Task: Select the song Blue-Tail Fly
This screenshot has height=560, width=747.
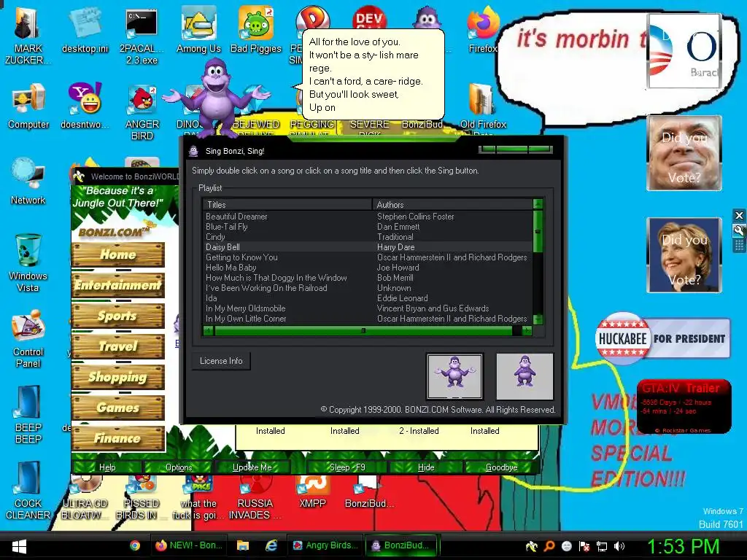Action: (x=368, y=227)
